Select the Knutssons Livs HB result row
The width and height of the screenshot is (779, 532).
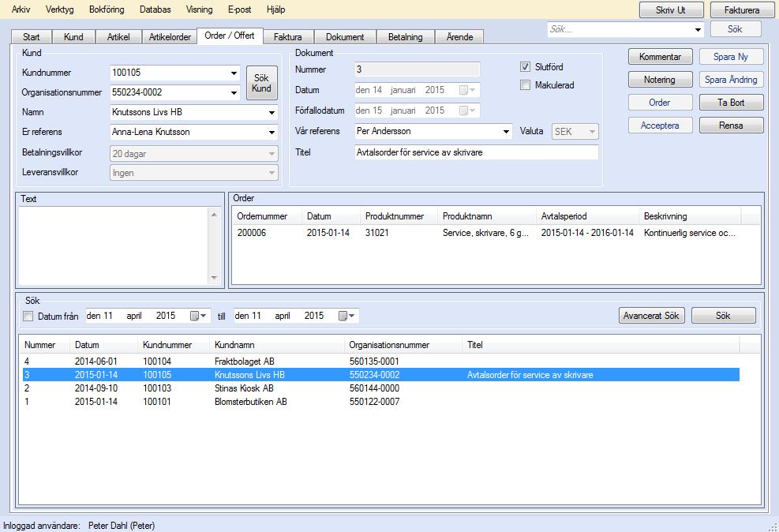[x=380, y=375]
